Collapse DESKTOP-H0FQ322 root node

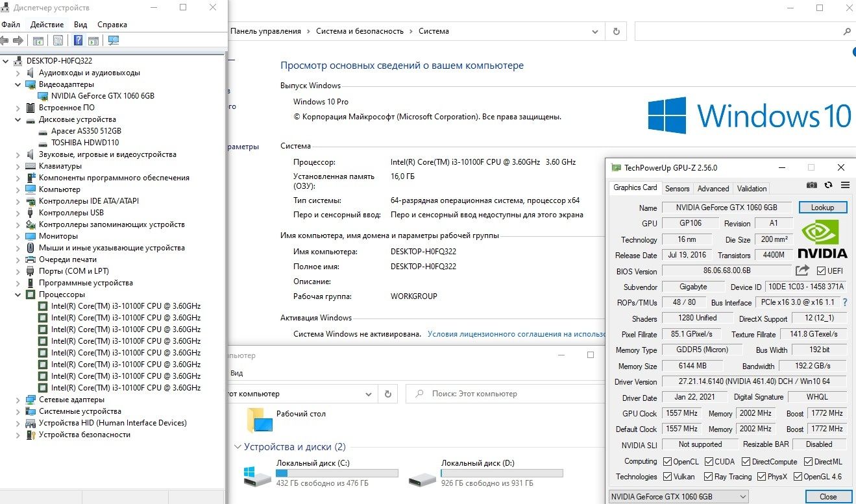pyautogui.click(x=6, y=61)
